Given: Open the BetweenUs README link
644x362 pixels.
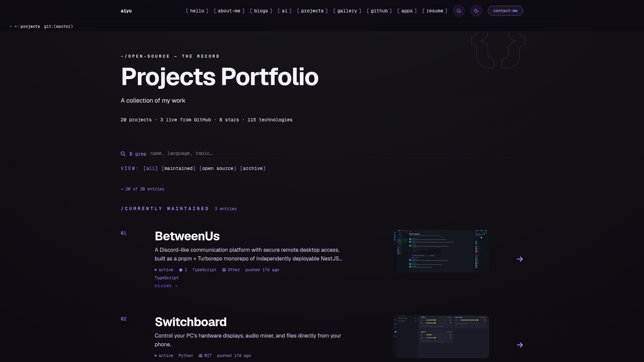Looking at the screenshot, I should point(166,286).
